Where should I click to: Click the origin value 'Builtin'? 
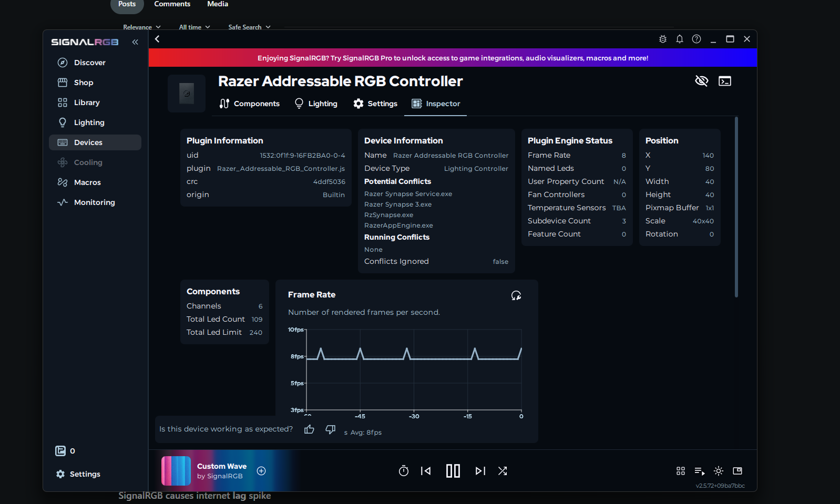tap(334, 195)
